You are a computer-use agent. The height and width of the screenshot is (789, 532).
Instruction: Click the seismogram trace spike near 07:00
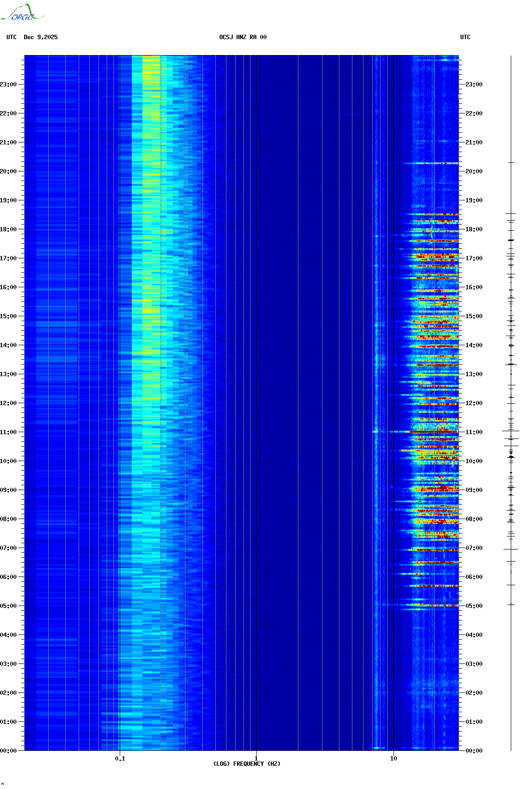[x=511, y=549]
